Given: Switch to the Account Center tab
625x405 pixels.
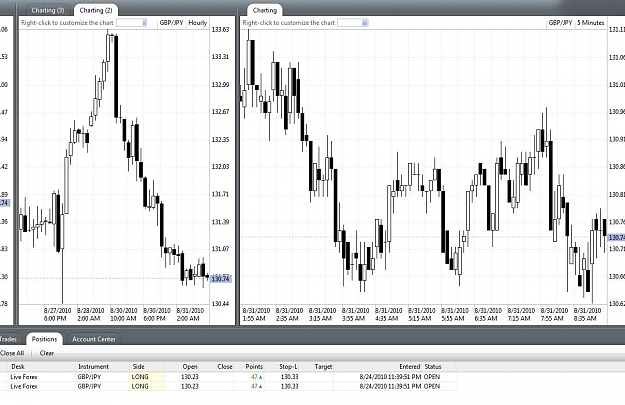Looking at the screenshot, I should click(x=94, y=339).
